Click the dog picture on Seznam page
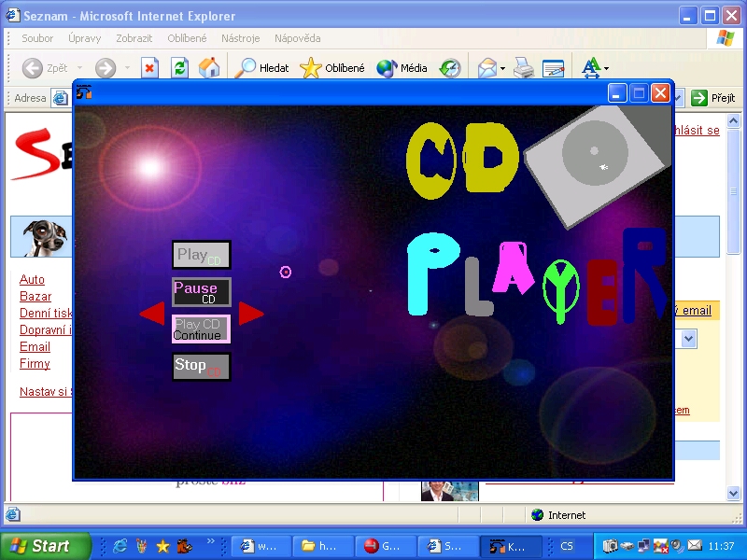The image size is (747, 560). click(x=45, y=237)
